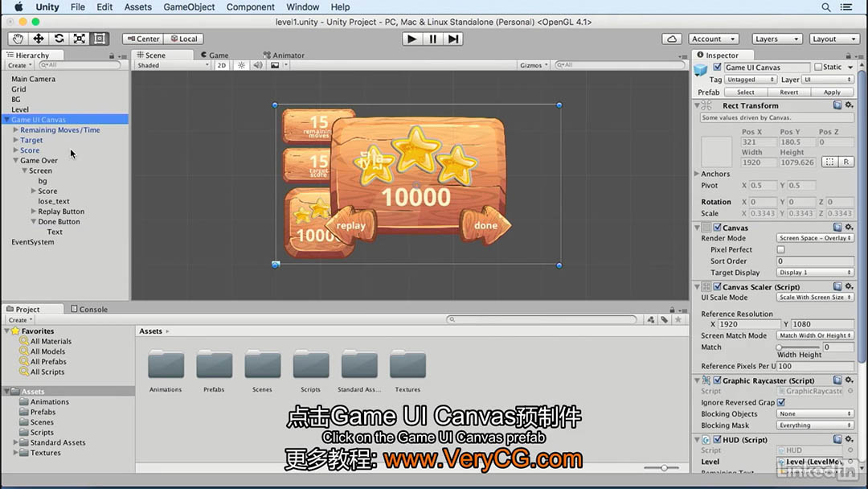Pause the game playback
The width and height of the screenshot is (868, 489).
(x=432, y=39)
